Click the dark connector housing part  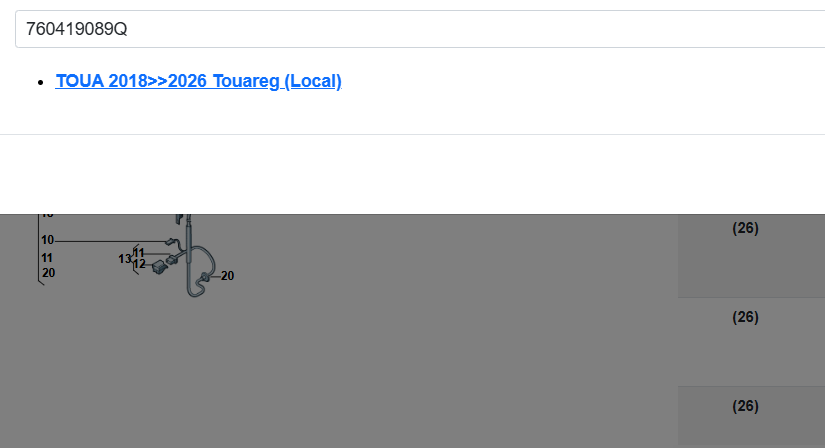tap(159, 267)
